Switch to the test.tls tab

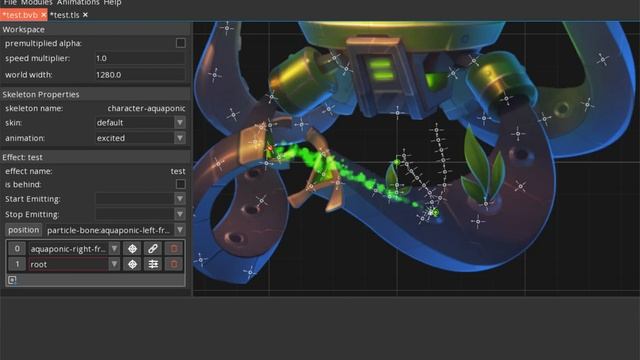[x=65, y=15]
